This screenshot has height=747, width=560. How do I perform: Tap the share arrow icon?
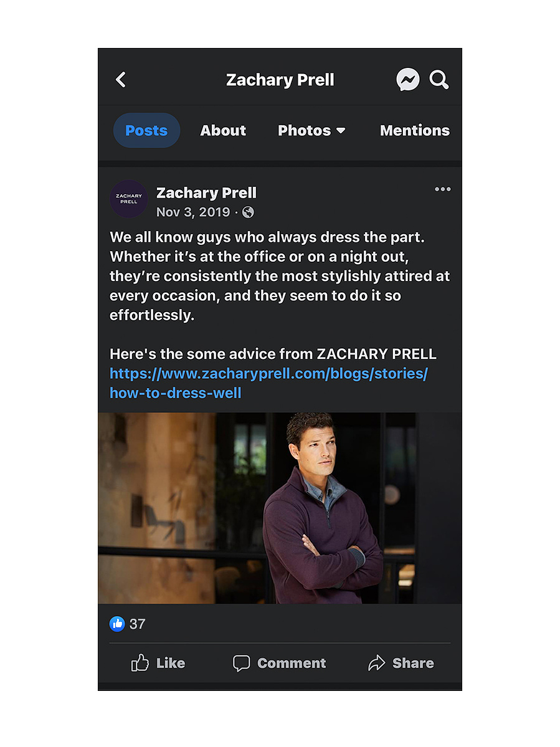click(x=377, y=663)
